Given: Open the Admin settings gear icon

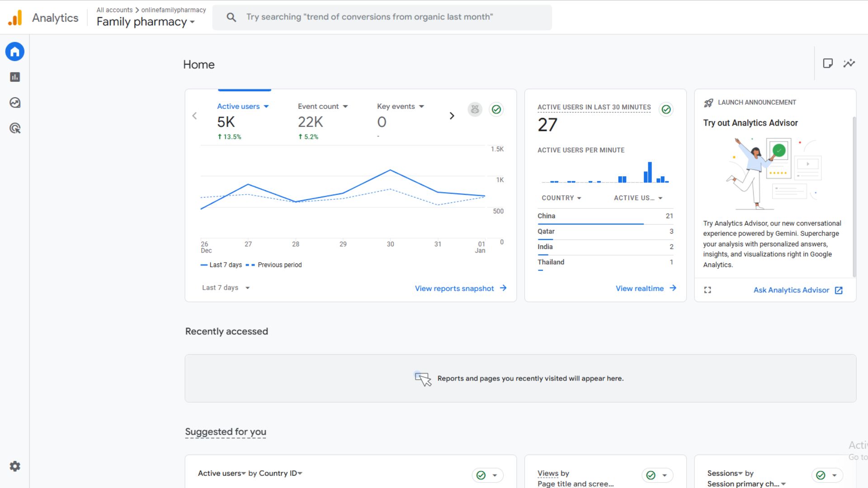Looking at the screenshot, I should click(15, 466).
